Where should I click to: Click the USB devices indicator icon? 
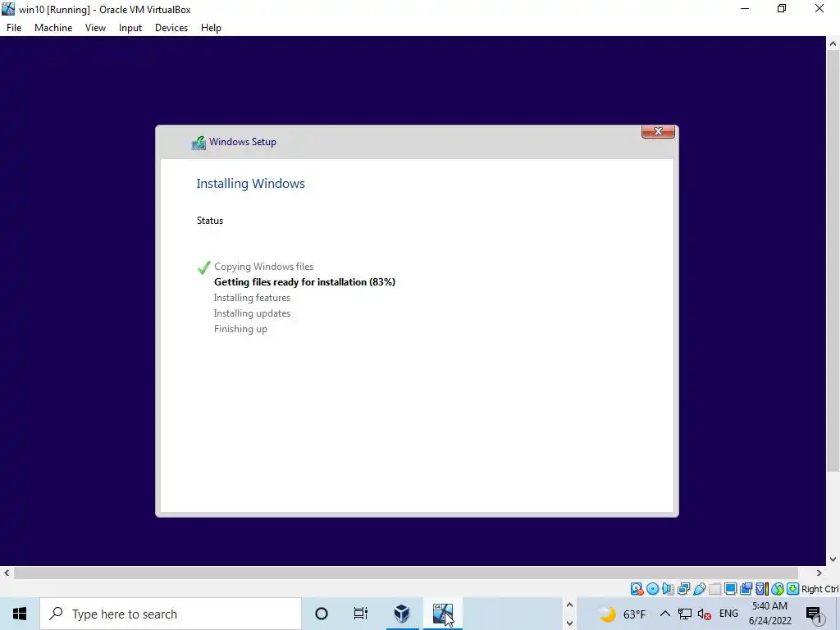point(699,589)
